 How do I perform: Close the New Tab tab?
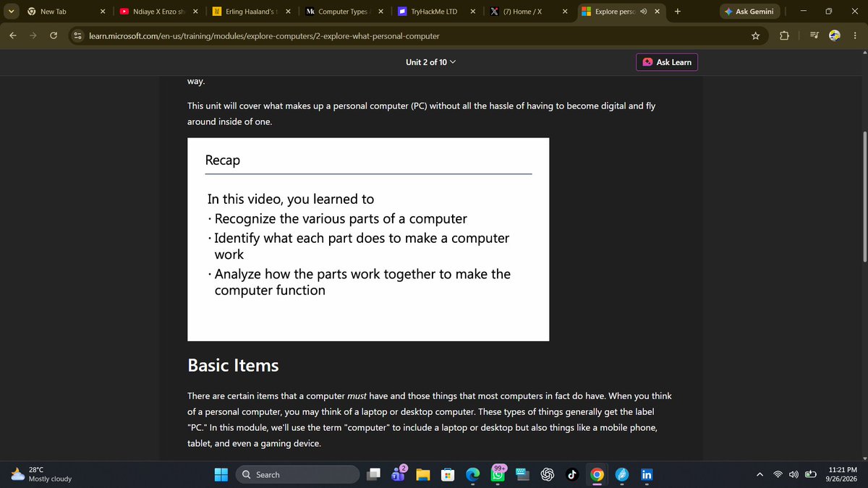point(103,12)
